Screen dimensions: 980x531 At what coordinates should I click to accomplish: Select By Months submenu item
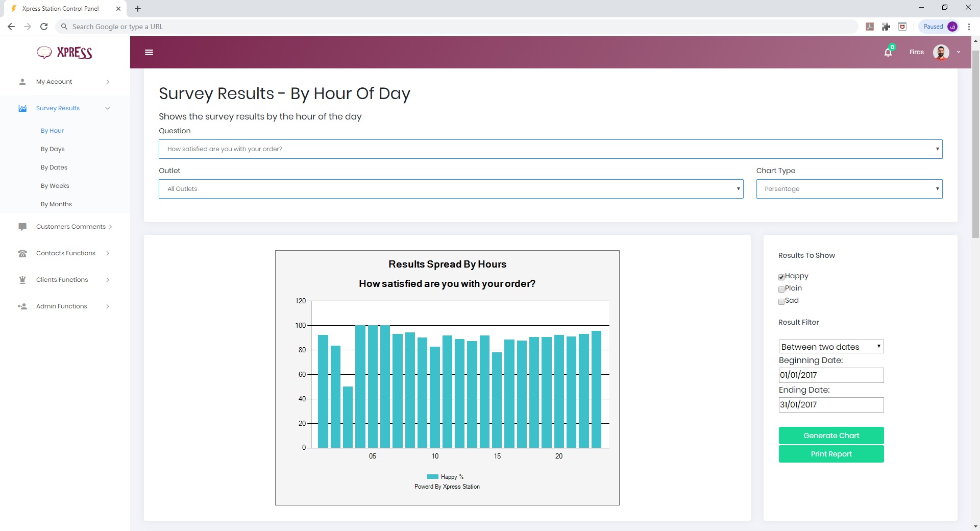click(56, 204)
